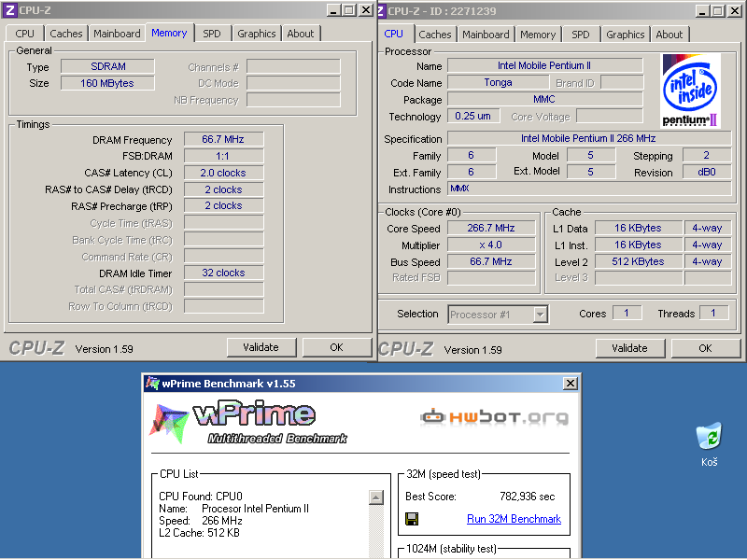Select Memory tab in left CPU-Z window

(169, 33)
